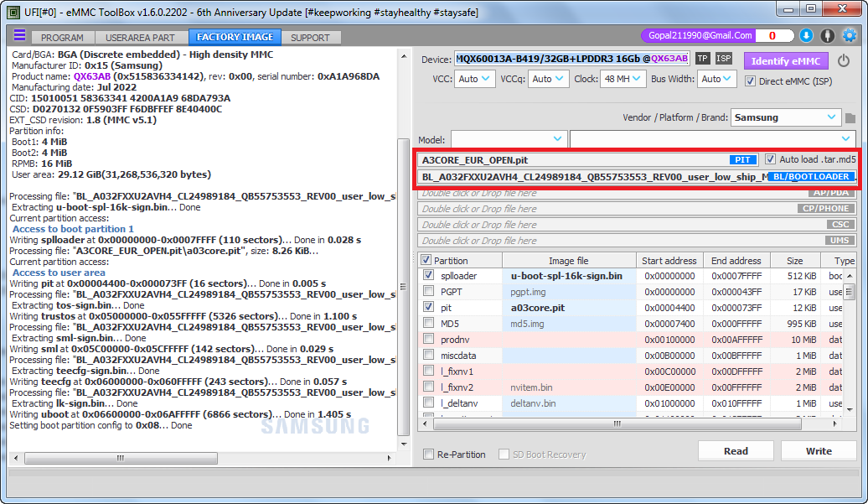Open the folder icon beside Brand dropdown
The height and width of the screenshot is (504, 868).
coord(850,118)
